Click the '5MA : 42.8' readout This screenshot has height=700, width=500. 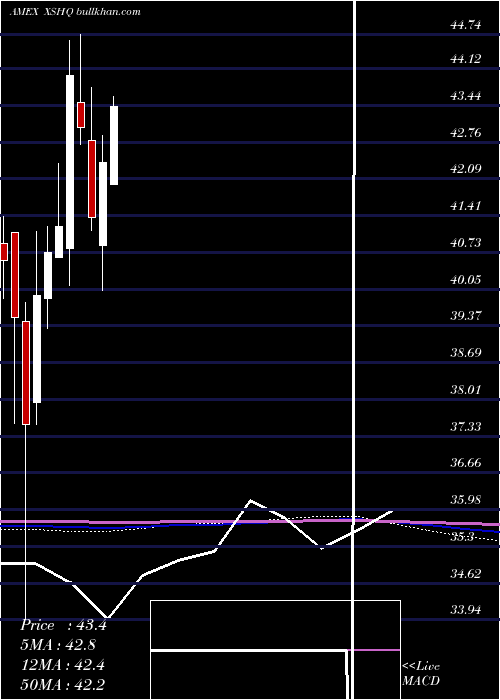click(58, 645)
